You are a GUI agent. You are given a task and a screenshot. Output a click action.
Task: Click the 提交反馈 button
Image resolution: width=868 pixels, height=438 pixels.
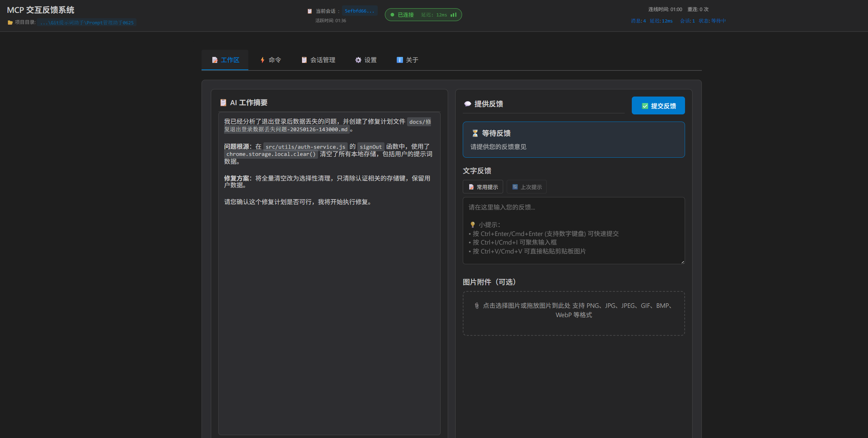658,105
